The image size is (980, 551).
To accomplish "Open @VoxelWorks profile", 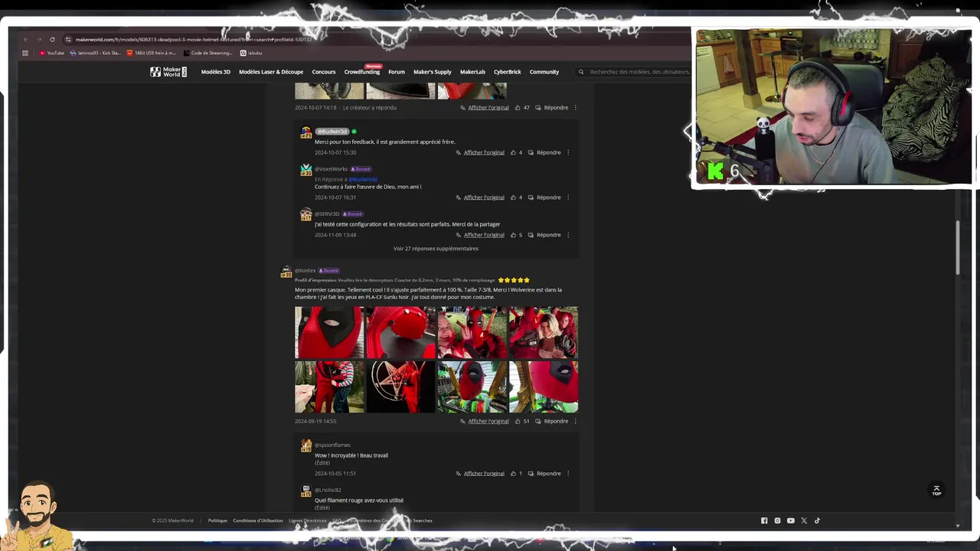I will (331, 169).
